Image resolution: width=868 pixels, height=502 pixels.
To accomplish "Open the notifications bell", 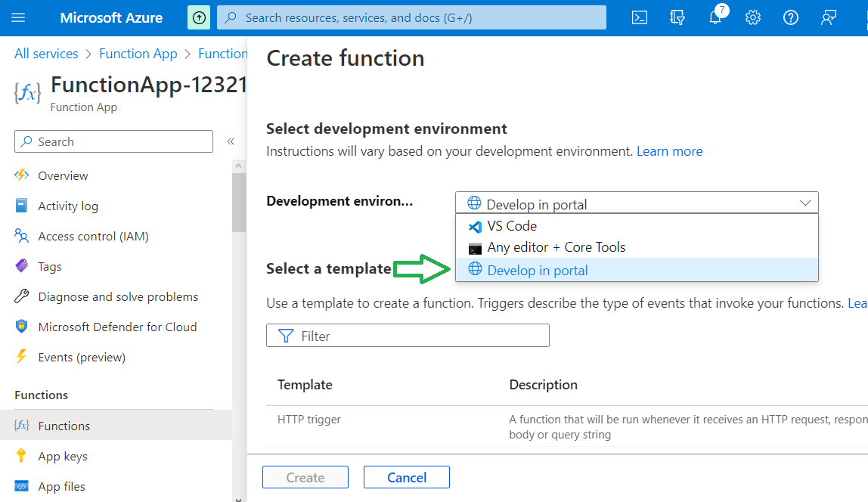I will pyautogui.click(x=715, y=17).
